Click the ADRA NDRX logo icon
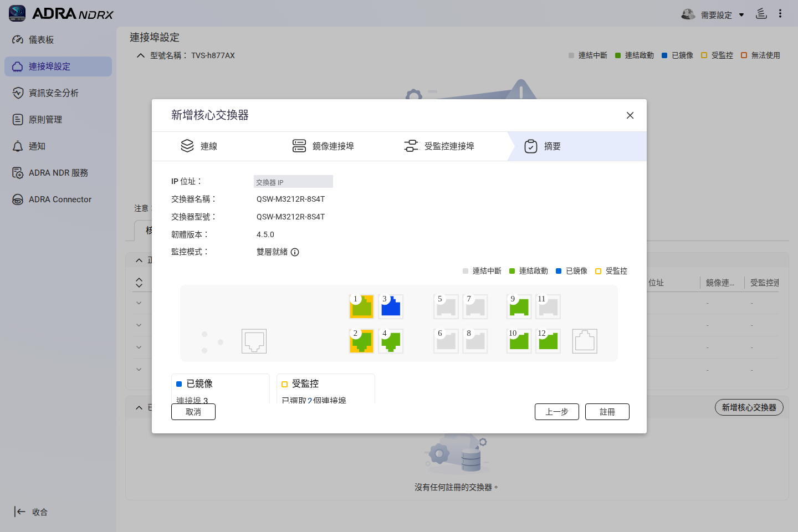This screenshot has height=532, width=798. pos(17,13)
